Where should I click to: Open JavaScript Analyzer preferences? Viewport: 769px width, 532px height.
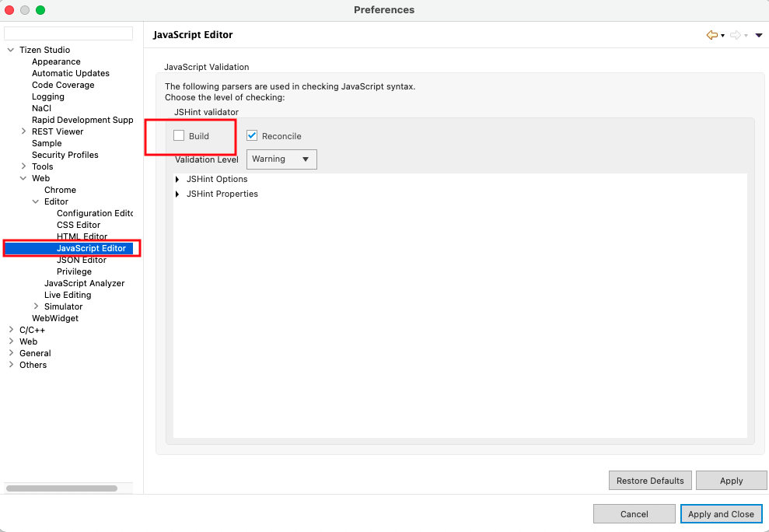coord(84,283)
